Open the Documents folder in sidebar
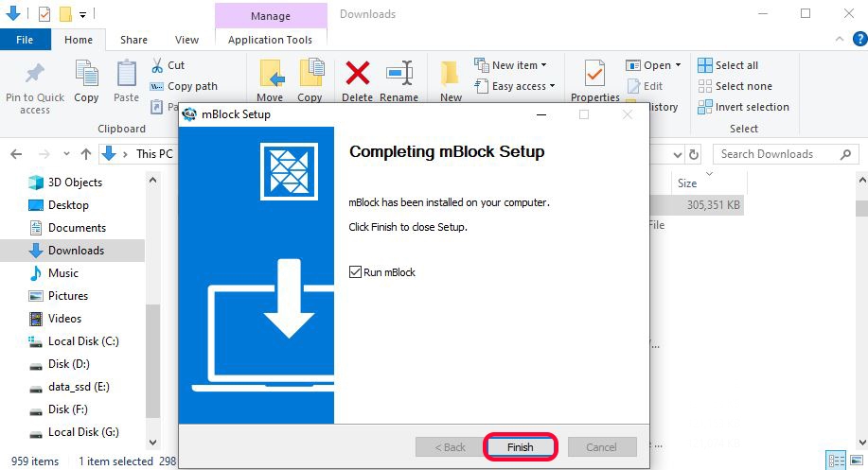 [x=77, y=228]
